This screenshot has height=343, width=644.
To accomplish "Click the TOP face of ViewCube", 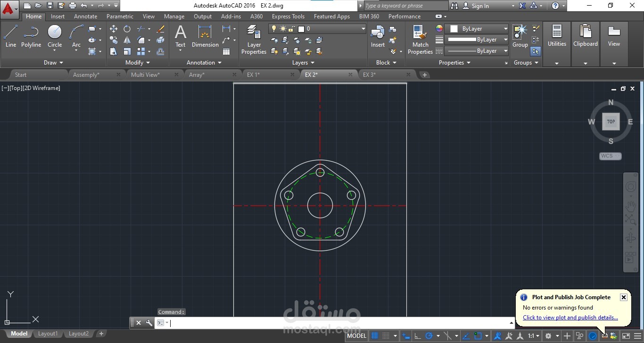I will coord(611,122).
